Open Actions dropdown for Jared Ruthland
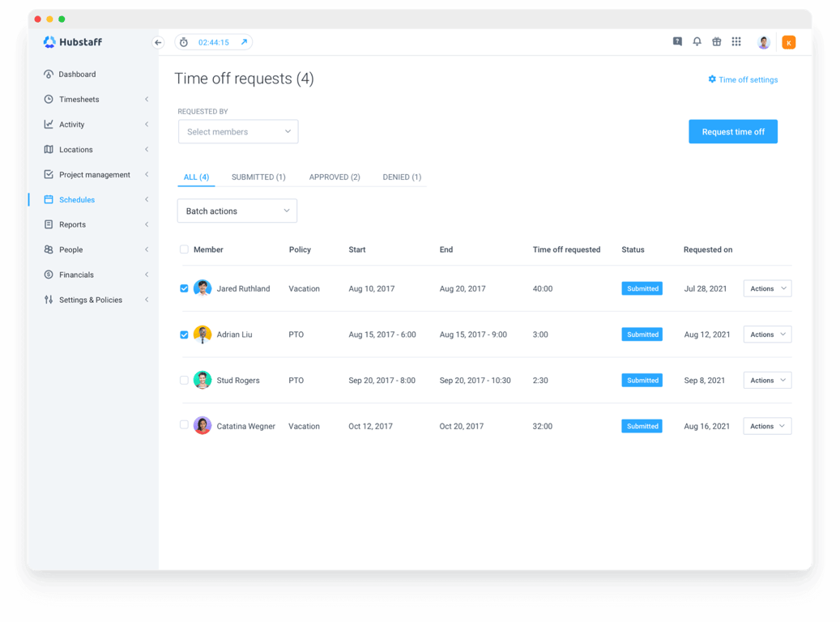 [x=767, y=288]
